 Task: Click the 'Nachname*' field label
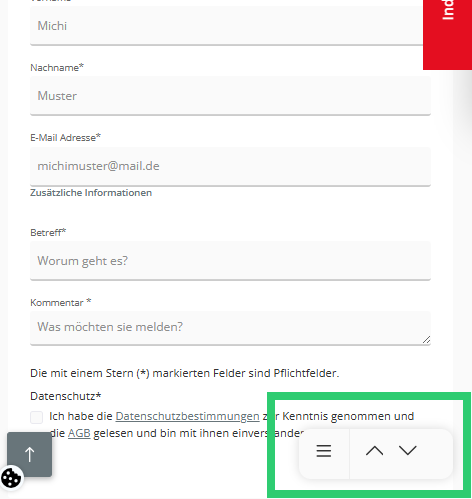(57, 67)
